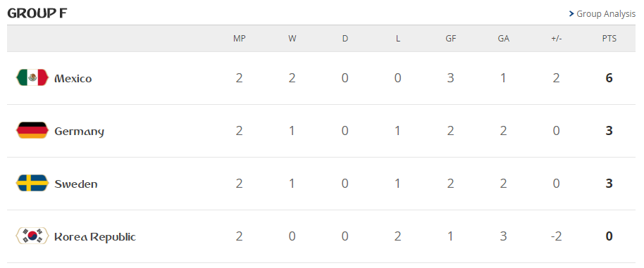Click the Group Analysis chevron arrow
Image resolution: width=644 pixels, height=268 pixels.
pyautogui.click(x=571, y=14)
